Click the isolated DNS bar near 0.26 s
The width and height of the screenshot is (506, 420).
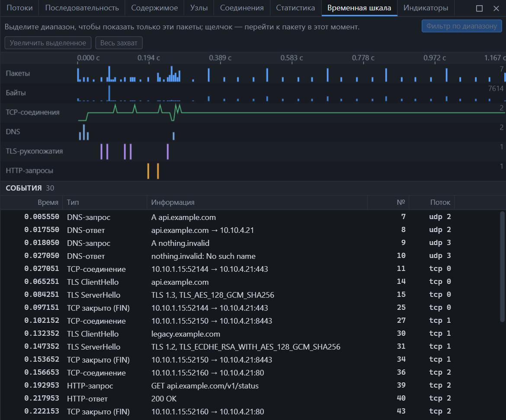173,136
